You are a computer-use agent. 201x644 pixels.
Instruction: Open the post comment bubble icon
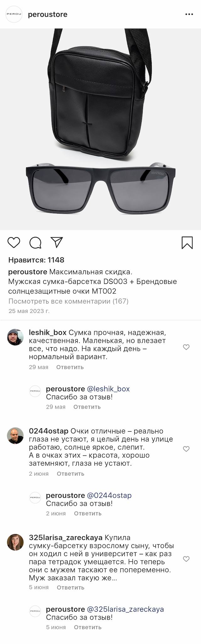(35, 243)
